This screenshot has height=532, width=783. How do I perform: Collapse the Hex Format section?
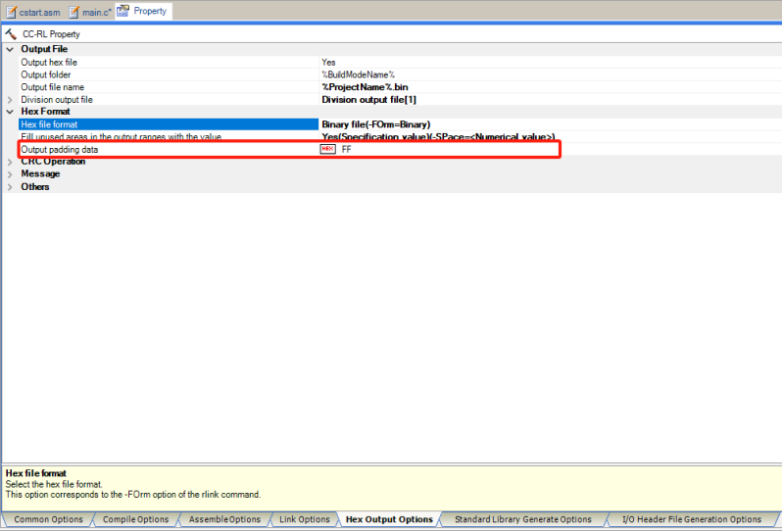point(10,112)
